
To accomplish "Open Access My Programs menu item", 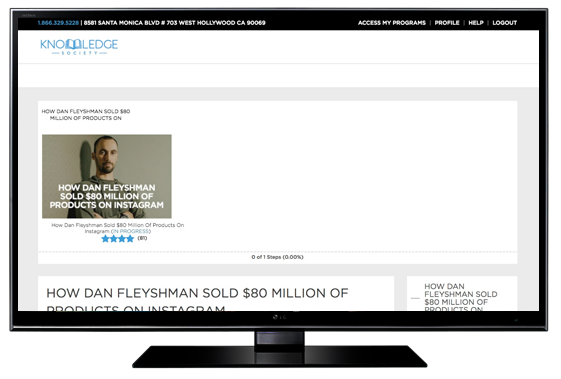I will point(392,23).
